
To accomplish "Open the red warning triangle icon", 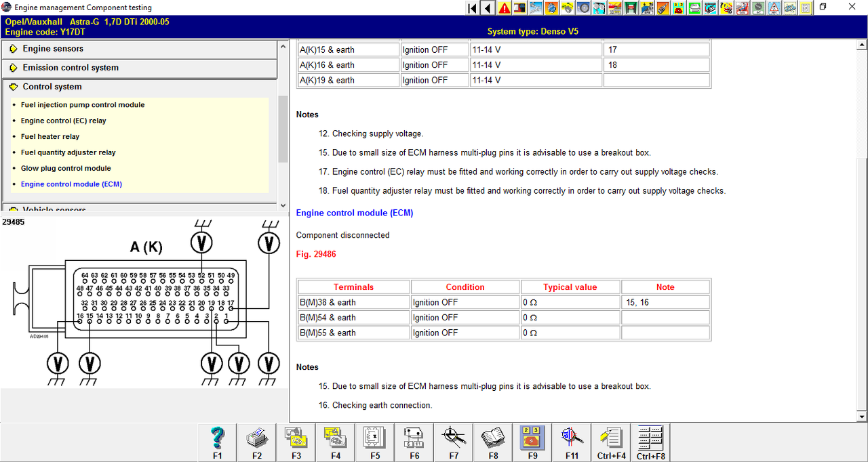I will (505, 8).
